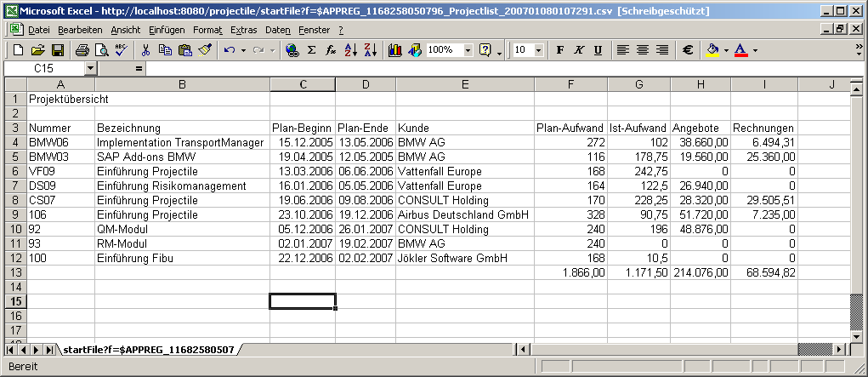The image size is (868, 377).
Task: Click the horizontal scrollbar right arrow
Action: 840,349
